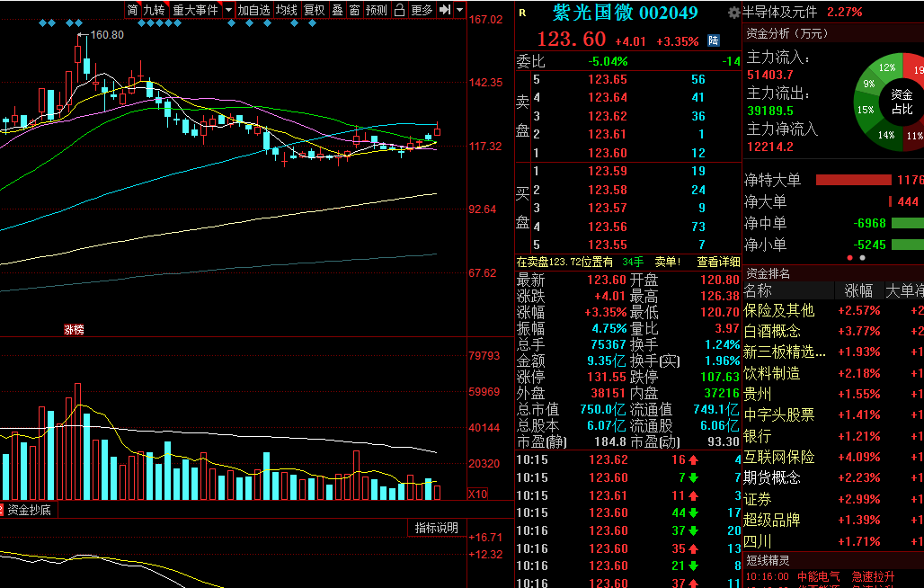Click the 中能电气 急速拉升 alert

click(821, 576)
